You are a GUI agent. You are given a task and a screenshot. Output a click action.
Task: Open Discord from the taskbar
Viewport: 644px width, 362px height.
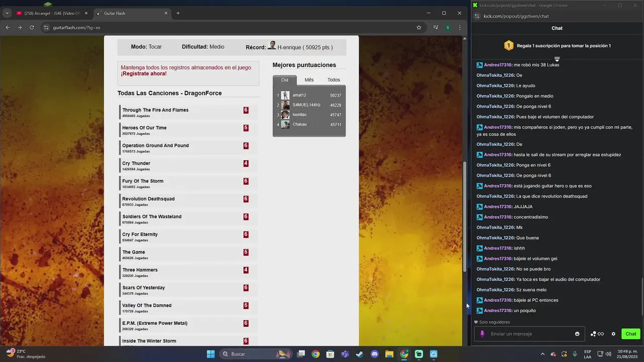pyautogui.click(x=374, y=354)
